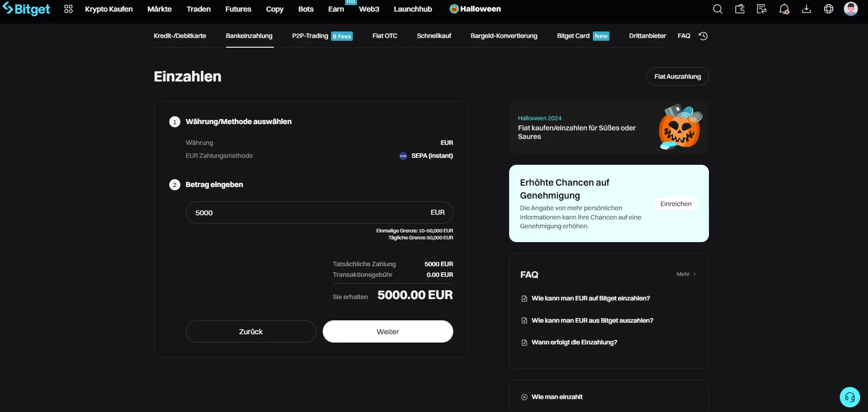The image size is (868, 412).
Task: Open the orders list icon
Action: point(762,9)
